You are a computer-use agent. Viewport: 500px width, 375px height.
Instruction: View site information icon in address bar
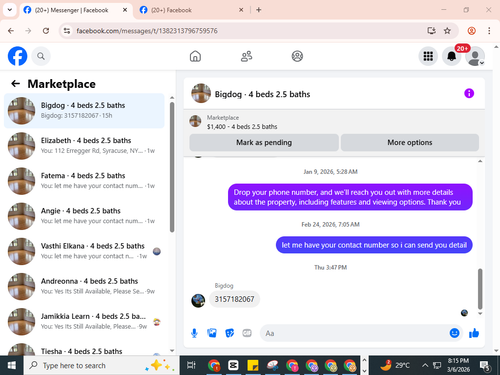(x=67, y=31)
